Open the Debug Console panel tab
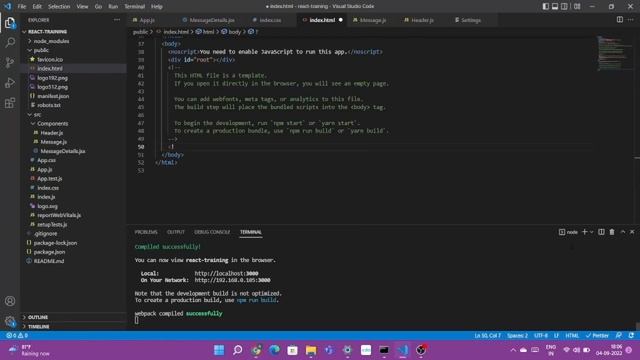This screenshot has width=640, height=360. [x=212, y=232]
